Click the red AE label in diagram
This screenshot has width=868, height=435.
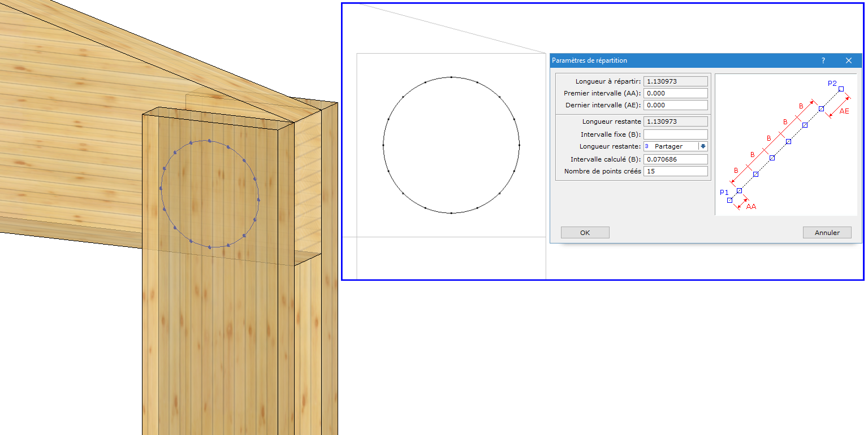tap(844, 111)
